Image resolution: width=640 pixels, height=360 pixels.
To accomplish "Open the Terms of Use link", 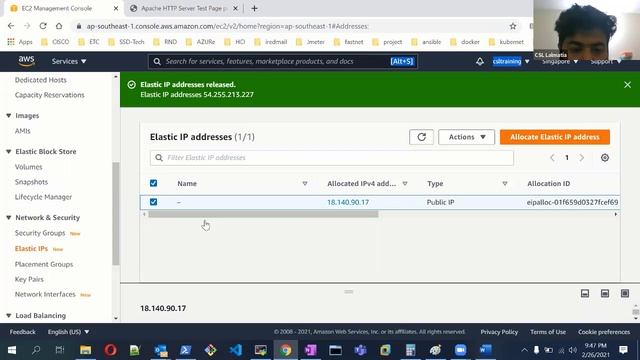I will (x=548, y=332).
